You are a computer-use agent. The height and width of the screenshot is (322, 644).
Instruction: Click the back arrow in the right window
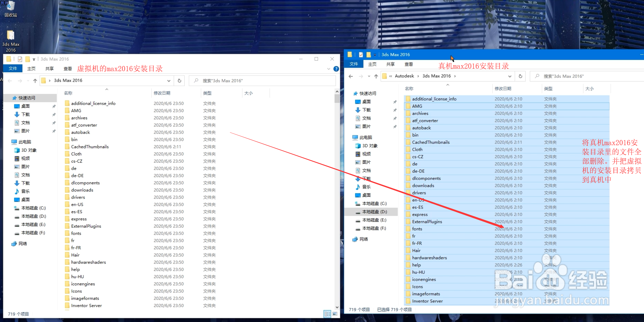pos(351,76)
